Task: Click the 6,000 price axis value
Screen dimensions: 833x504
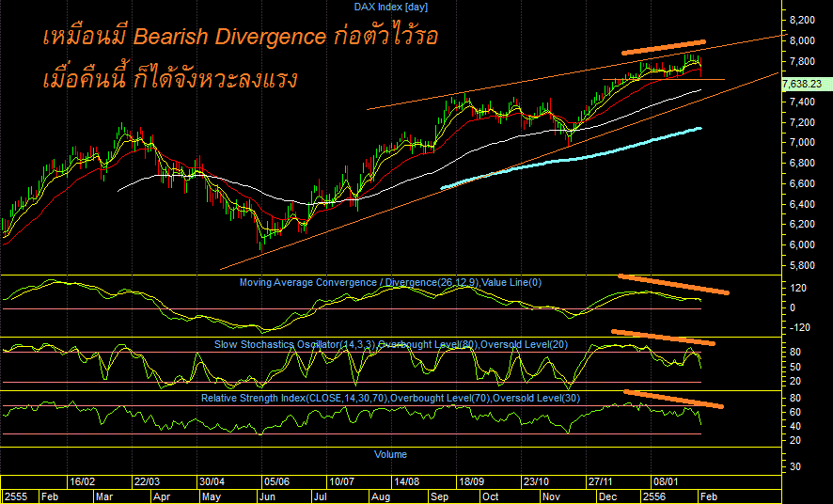Action: click(802, 244)
